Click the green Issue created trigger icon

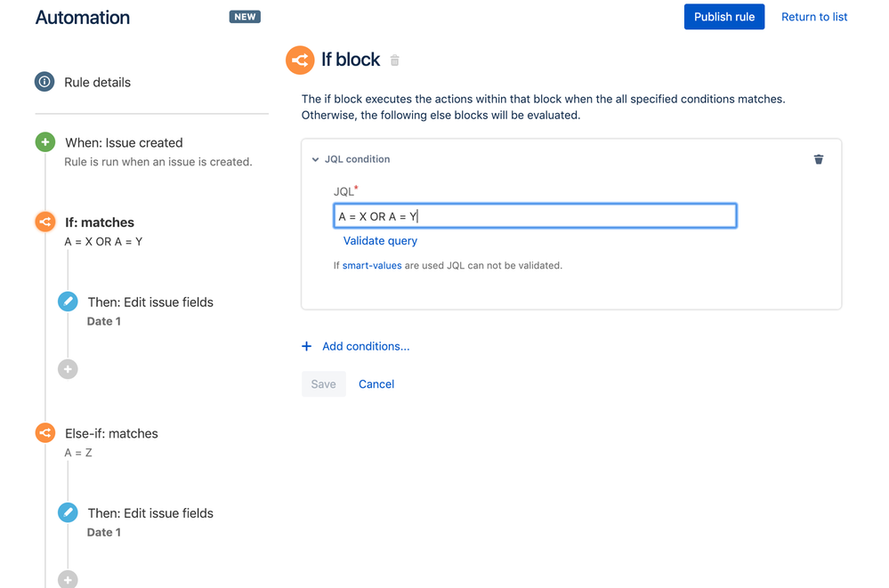45,141
